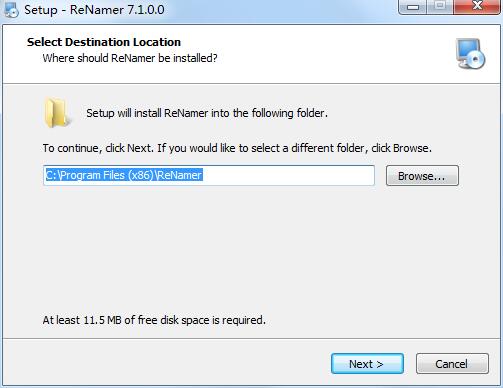
Task: Click the highlighted C:\Program Files (x86)\ReNamer path
Action: 124,175
